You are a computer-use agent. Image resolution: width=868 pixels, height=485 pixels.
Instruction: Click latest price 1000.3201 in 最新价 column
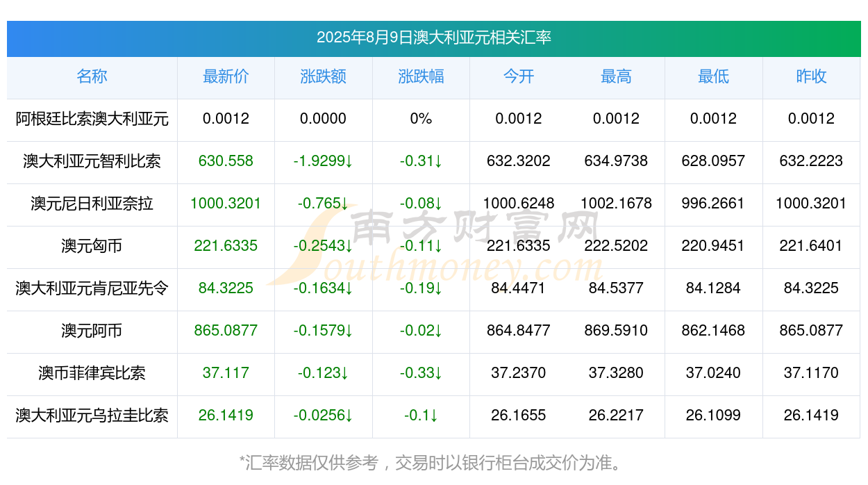click(x=226, y=204)
